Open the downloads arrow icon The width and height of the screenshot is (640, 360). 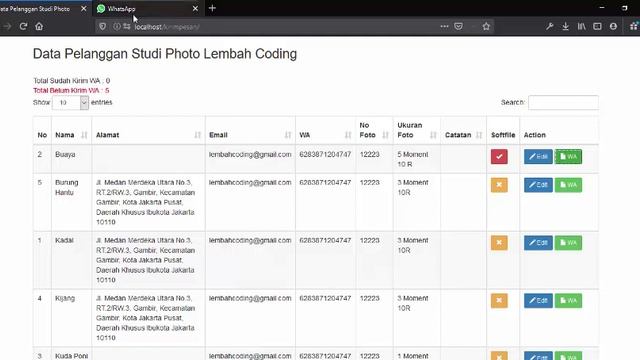tap(565, 27)
